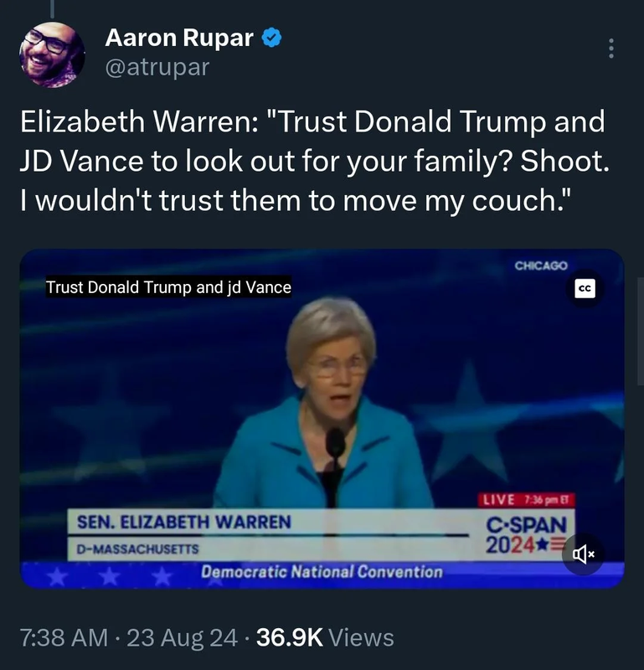
Task: Open Aaron Rupar's profile picture
Action: click(52, 54)
